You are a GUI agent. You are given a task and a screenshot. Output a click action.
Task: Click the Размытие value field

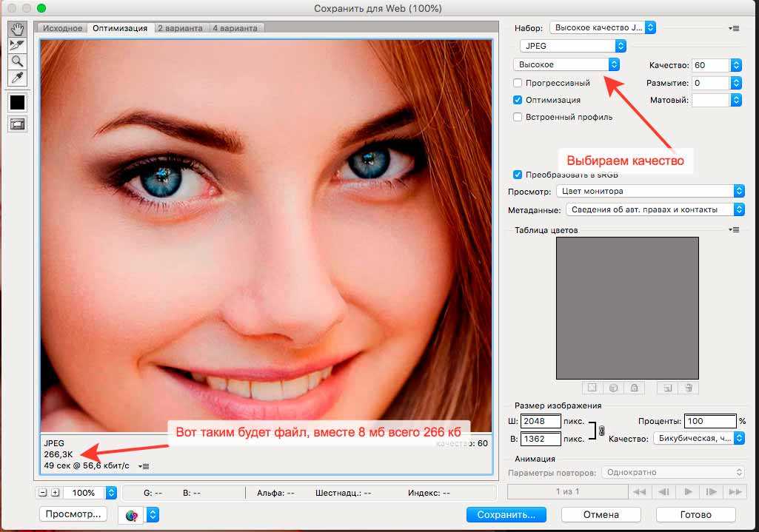(711, 83)
